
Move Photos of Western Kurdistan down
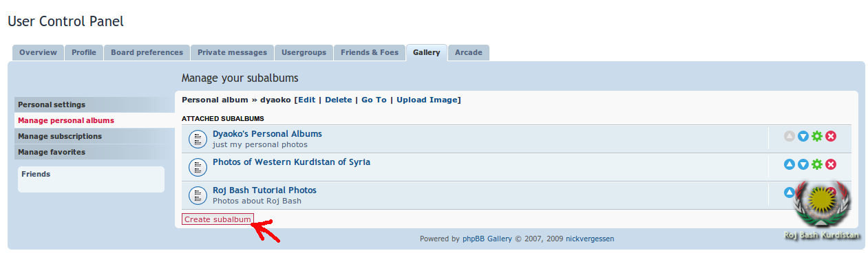[803, 164]
